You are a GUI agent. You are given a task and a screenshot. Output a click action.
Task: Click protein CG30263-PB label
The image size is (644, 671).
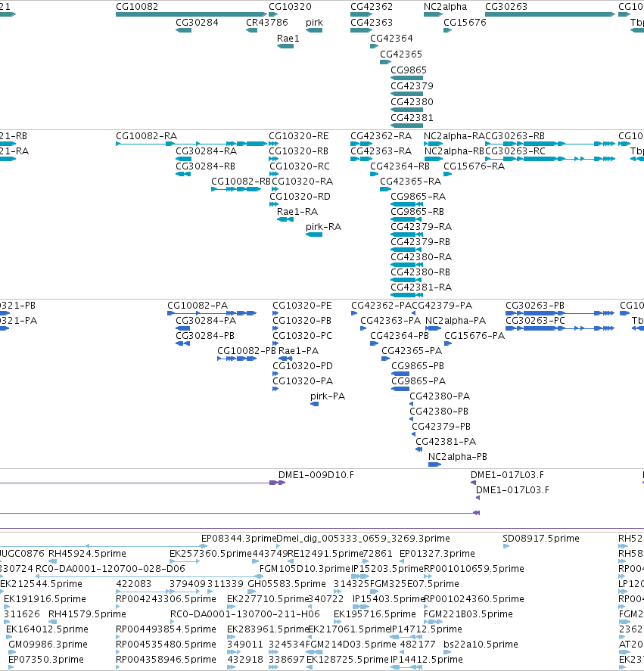(x=535, y=305)
